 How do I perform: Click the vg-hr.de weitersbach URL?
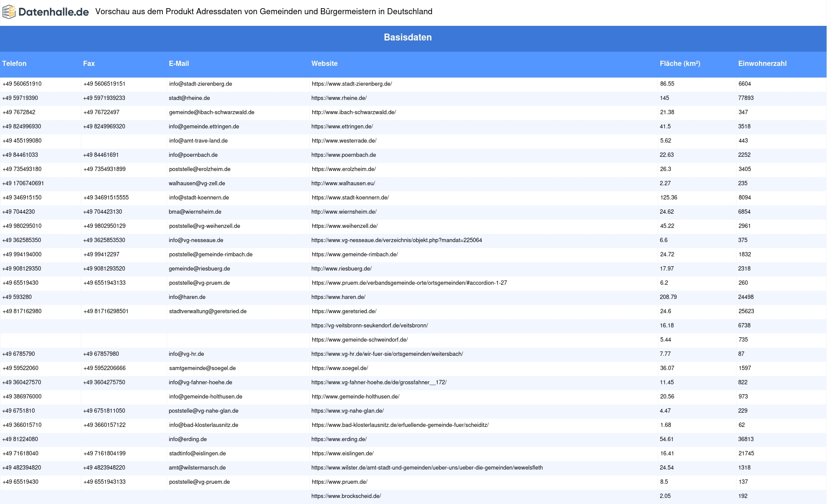(387, 354)
